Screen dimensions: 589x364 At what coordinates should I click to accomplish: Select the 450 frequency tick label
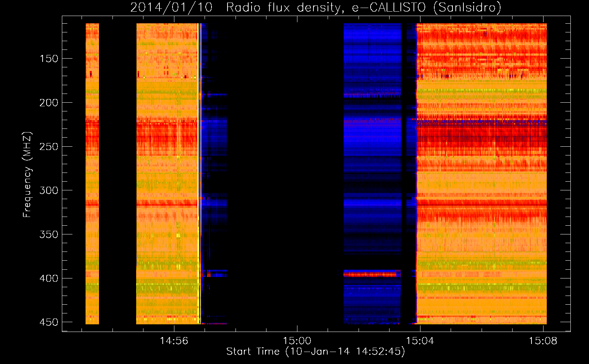coord(49,322)
